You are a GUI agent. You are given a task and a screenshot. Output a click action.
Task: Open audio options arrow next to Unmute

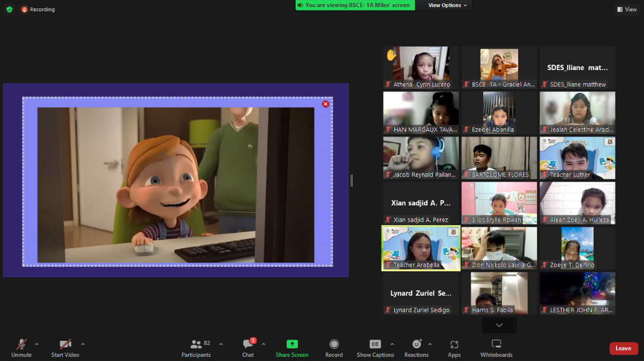pos(37,344)
